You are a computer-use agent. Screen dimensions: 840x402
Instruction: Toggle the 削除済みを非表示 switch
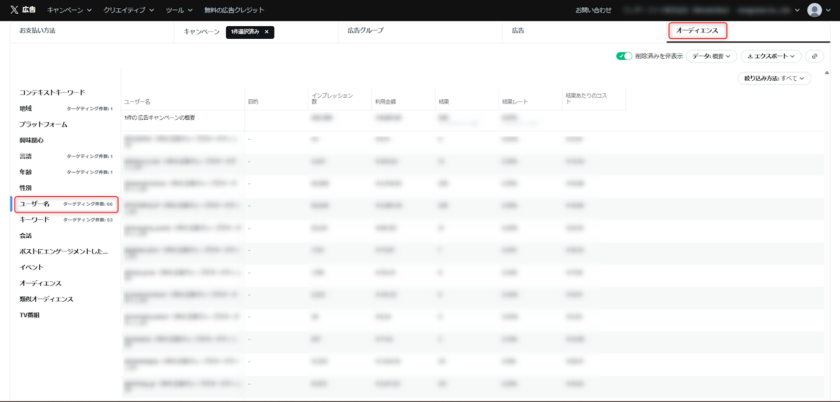point(624,57)
